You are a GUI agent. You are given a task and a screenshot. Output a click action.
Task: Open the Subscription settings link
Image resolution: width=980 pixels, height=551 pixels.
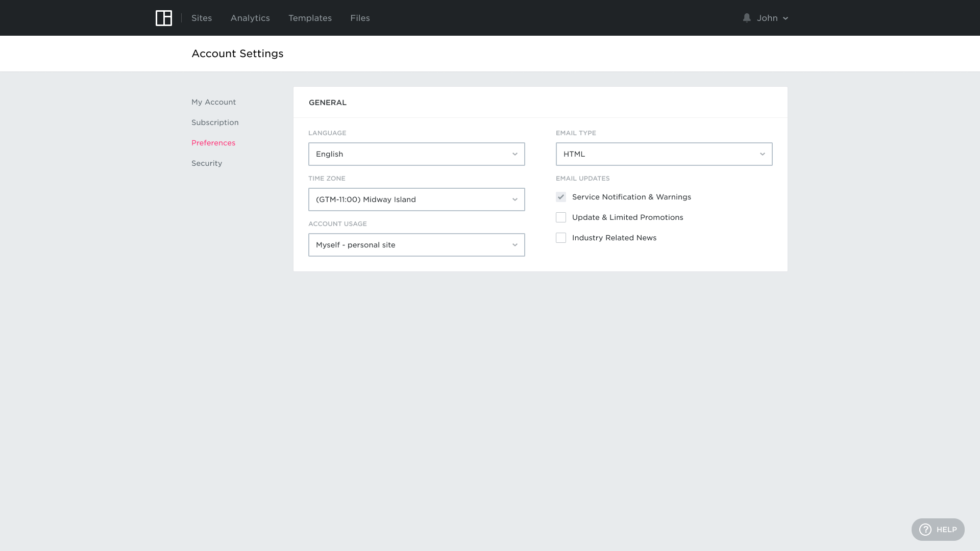[x=215, y=122]
